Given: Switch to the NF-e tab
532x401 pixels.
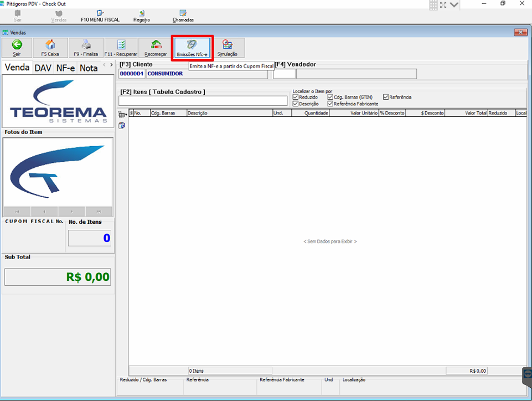Looking at the screenshot, I should (65, 68).
